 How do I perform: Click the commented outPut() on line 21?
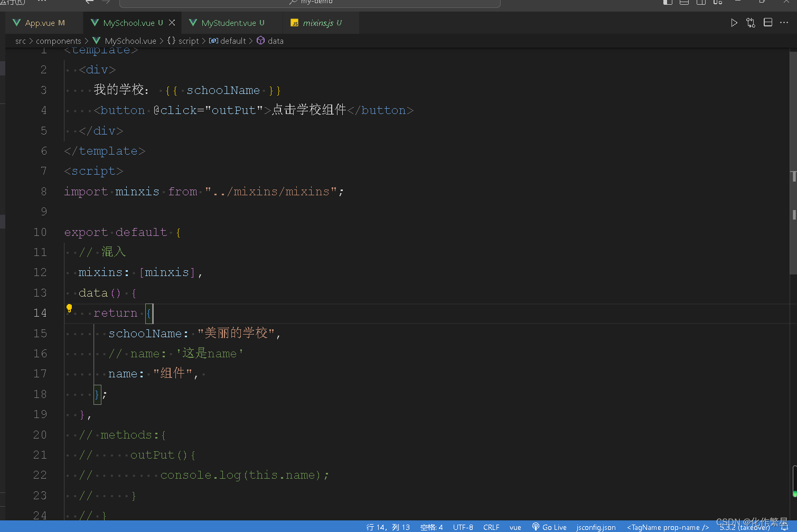pyautogui.click(x=163, y=455)
